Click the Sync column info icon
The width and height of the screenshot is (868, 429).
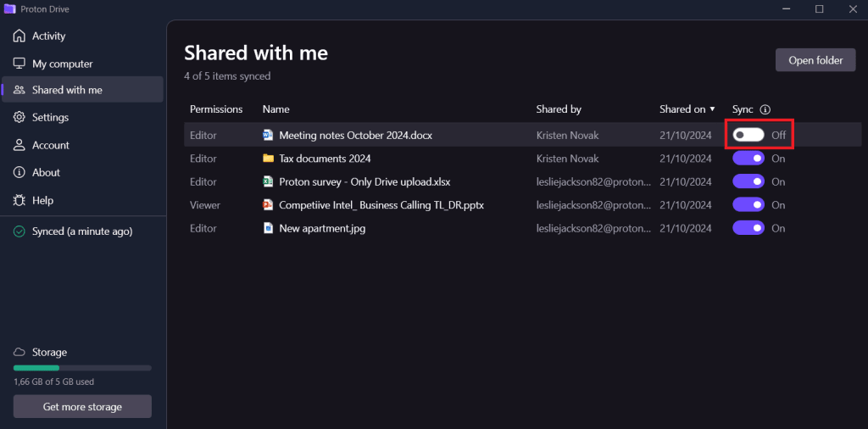click(x=765, y=109)
